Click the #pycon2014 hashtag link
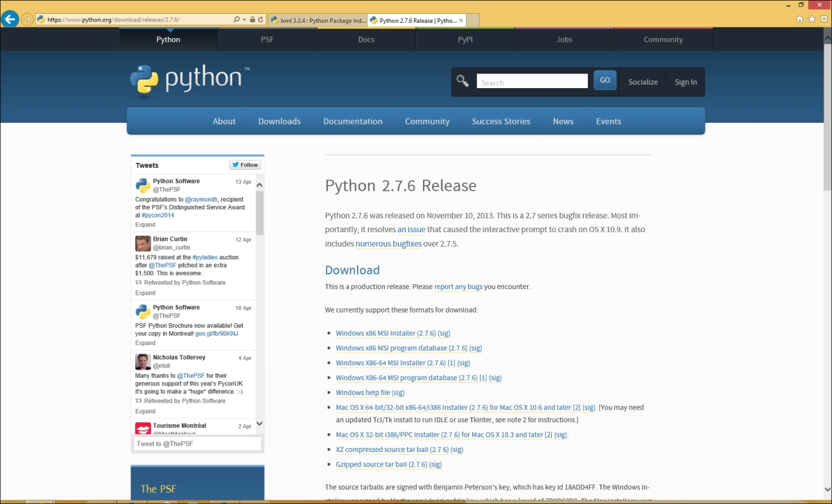This screenshot has width=832, height=504. [157, 215]
